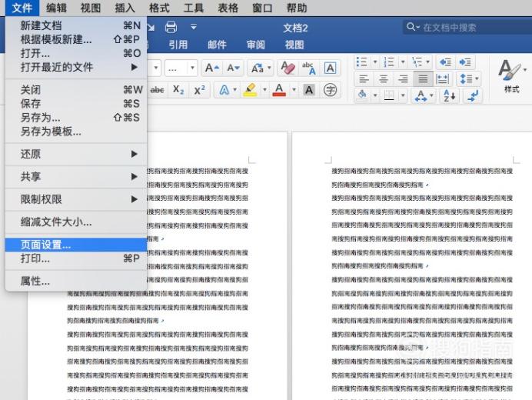Toggle character shading A icon
532x400 pixels.
[309, 90]
